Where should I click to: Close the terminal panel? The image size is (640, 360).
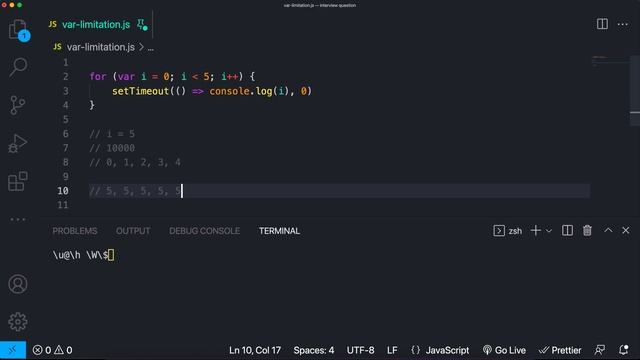[x=626, y=231]
